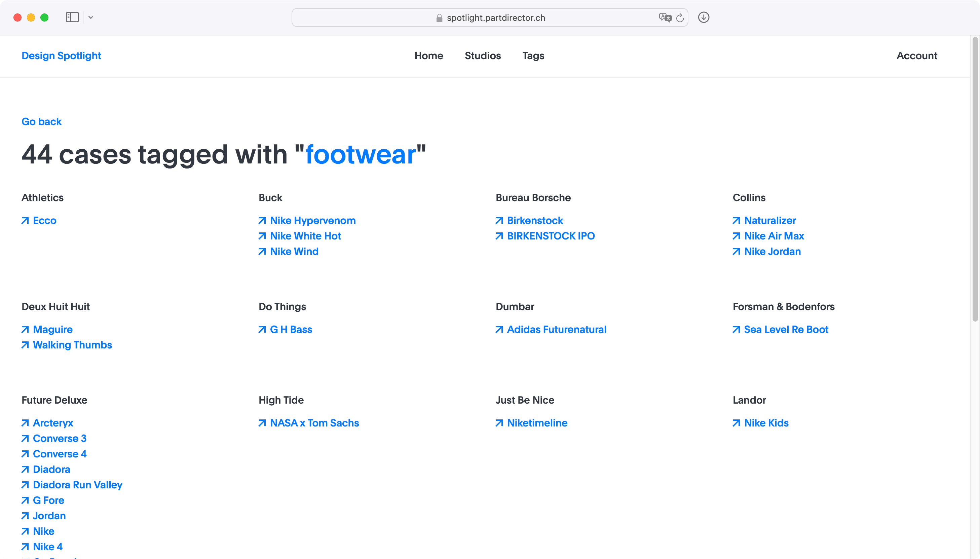
Task: Toggle the Safari sidebar icon
Action: click(72, 17)
